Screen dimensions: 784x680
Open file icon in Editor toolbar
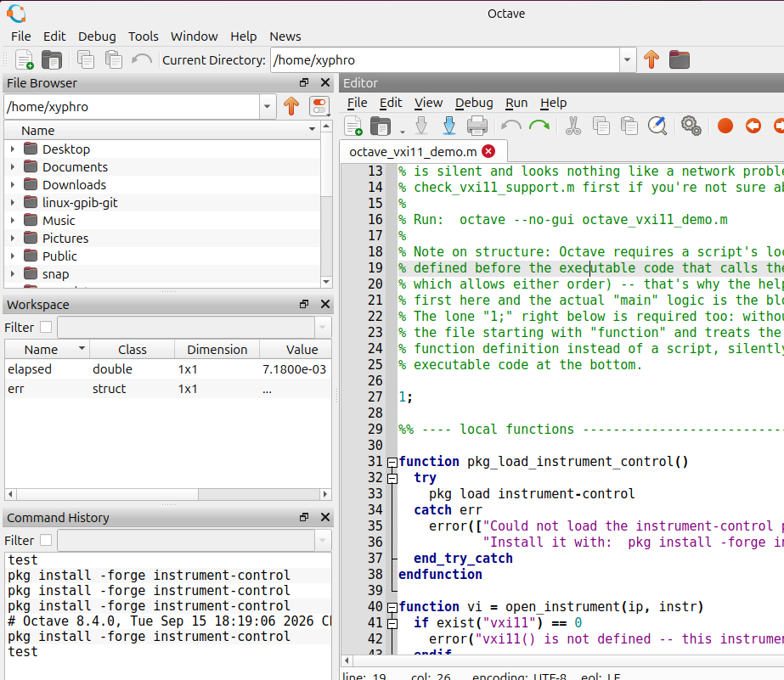tap(381, 126)
